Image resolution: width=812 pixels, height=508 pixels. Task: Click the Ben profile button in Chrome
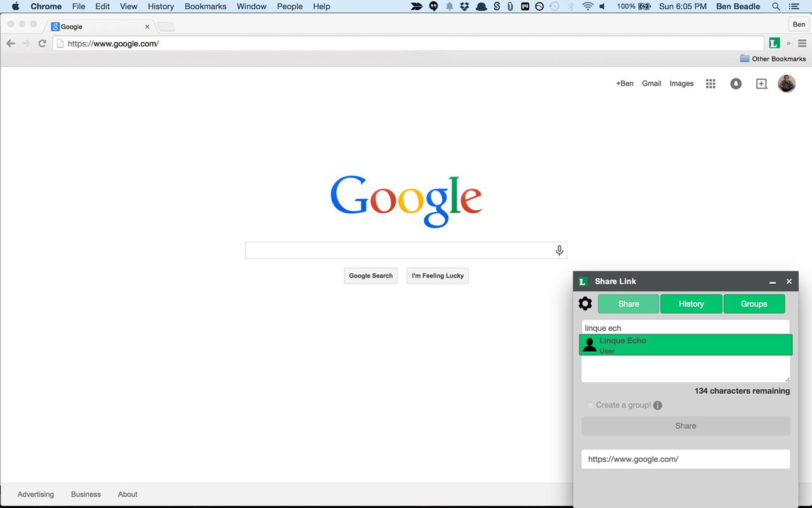tap(799, 24)
